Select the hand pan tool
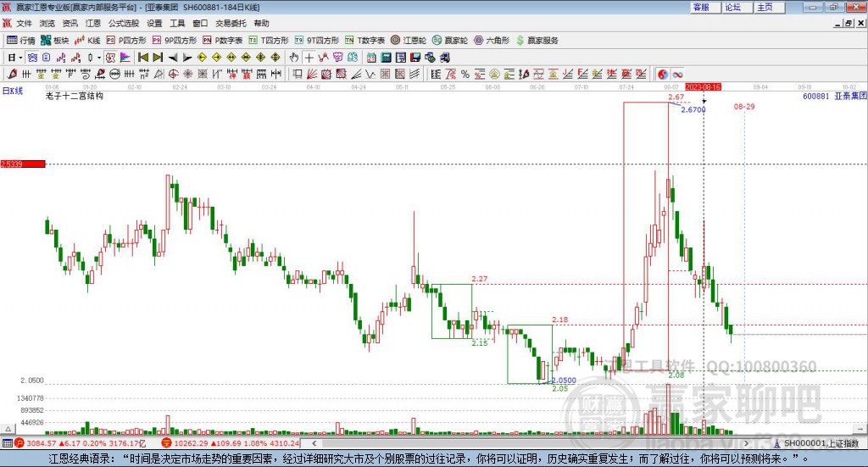 (x=294, y=58)
